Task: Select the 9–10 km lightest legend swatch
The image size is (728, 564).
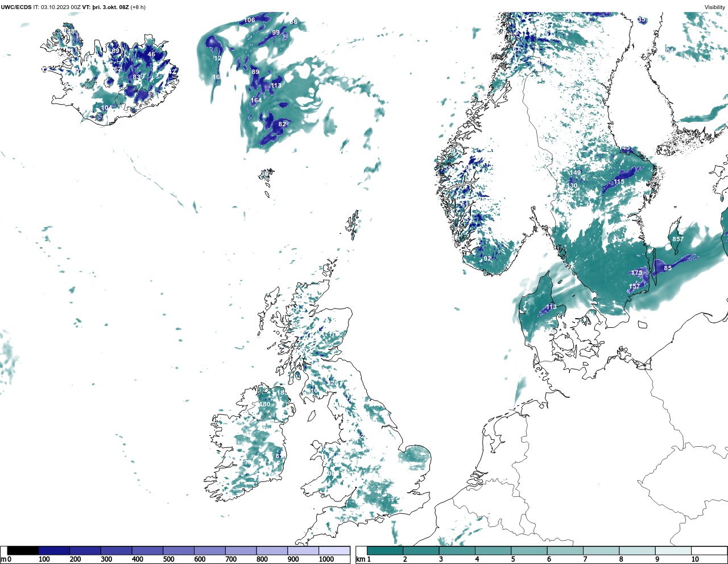Action: [673, 551]
